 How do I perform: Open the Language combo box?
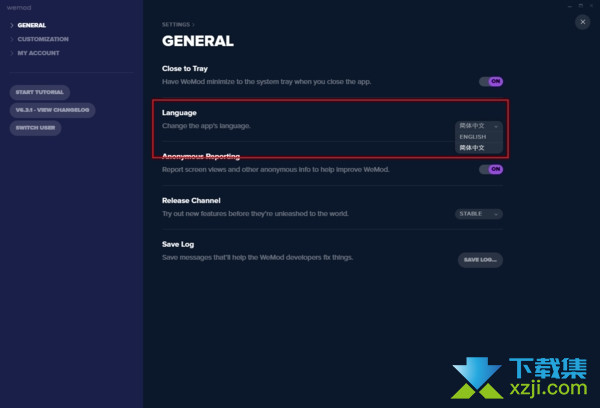pos(479,126)
